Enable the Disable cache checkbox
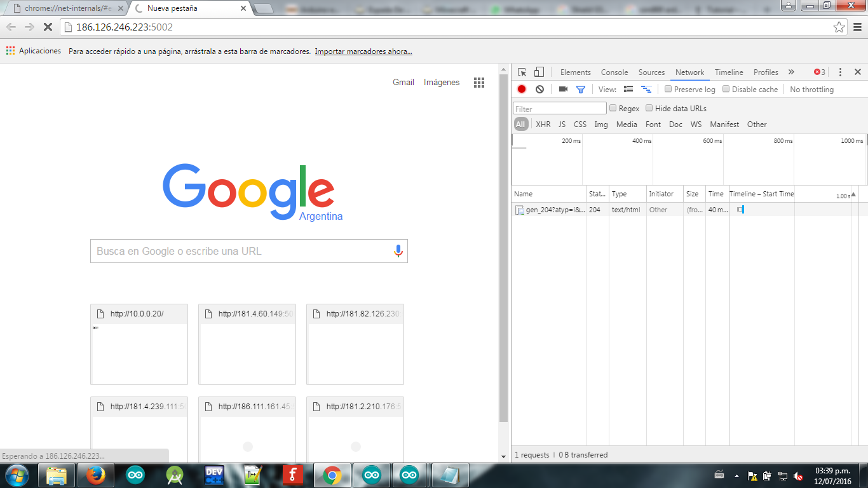 [726, 90]
